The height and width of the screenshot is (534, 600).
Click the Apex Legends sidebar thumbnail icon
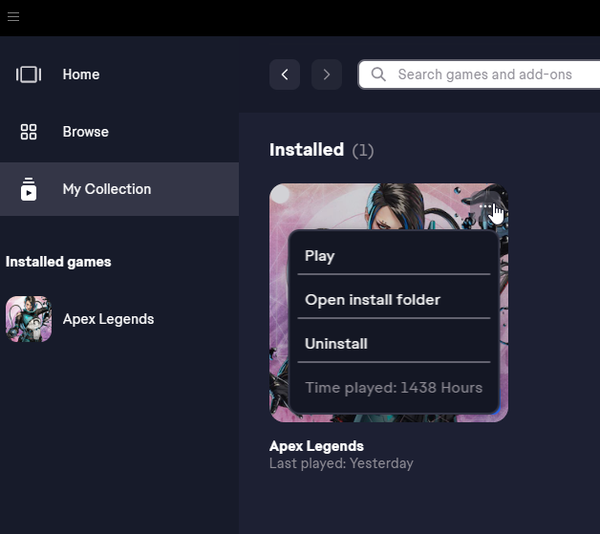click(28, 319)
